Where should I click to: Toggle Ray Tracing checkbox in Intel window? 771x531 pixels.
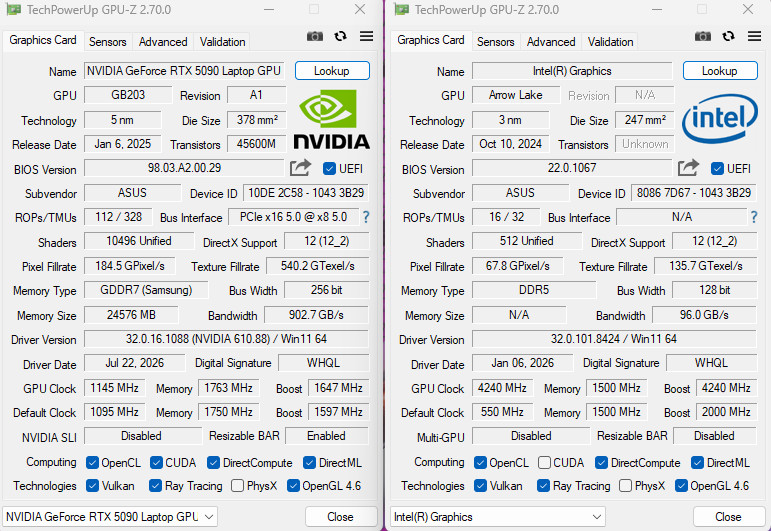pos(543,486)
